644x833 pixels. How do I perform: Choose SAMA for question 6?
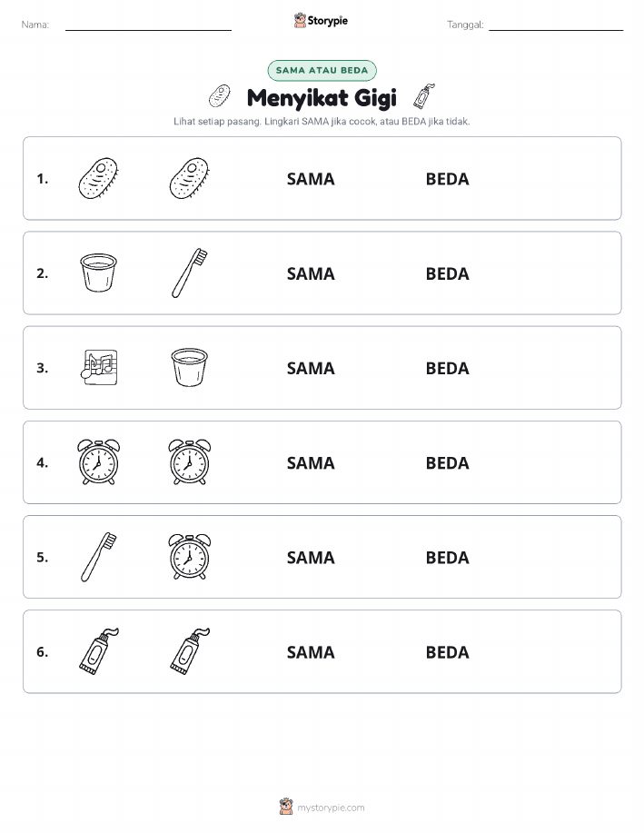coord(311,652)
